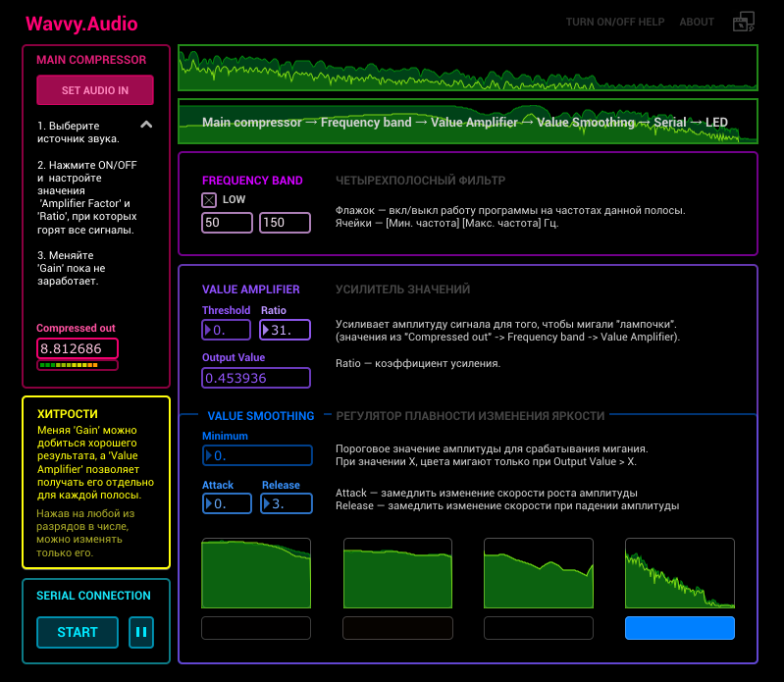The image size is (784, 682).
Task: Click the Compressed out value 8.812686
Action: click(x=78, y=348)
